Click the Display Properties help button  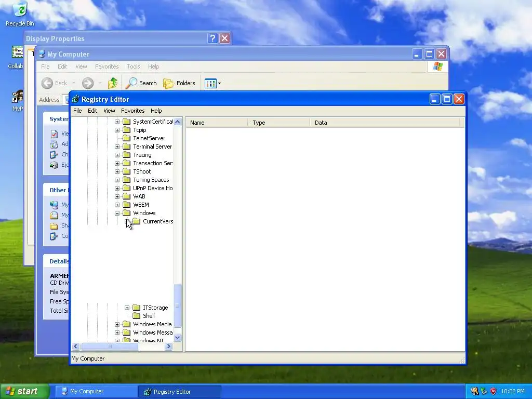click(212, 38)
